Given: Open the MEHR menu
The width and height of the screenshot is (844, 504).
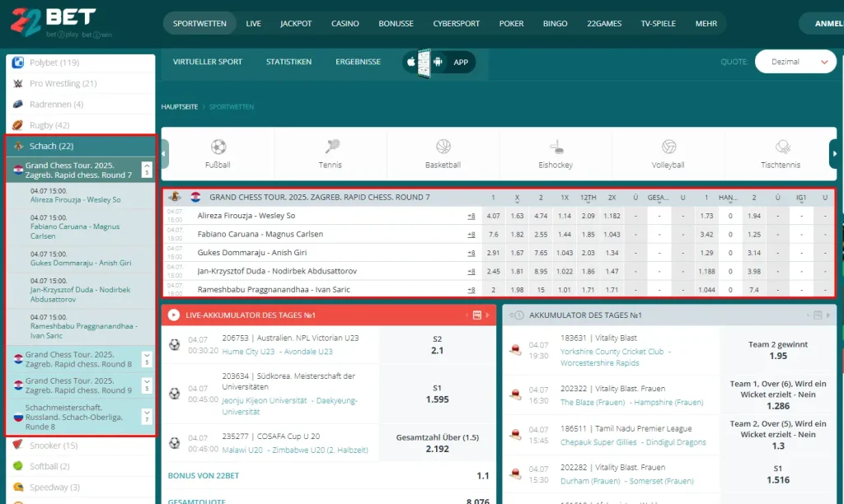Looking at the screenshot, I should pyautogui.click(x=706, y=24).
